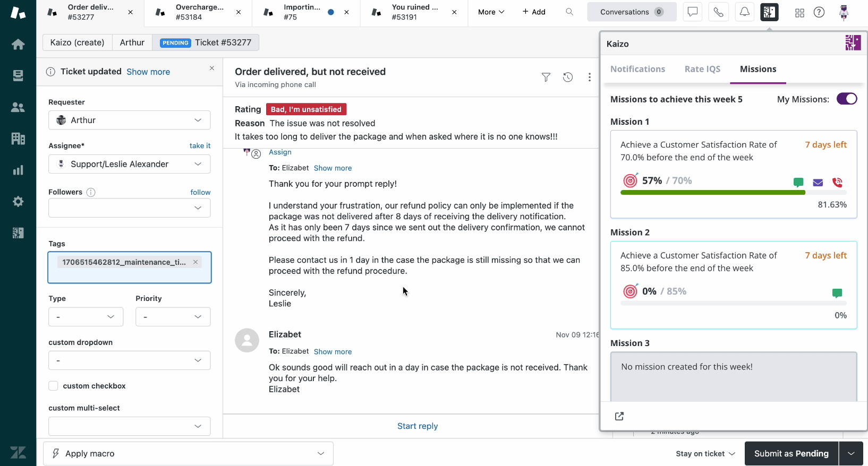
Task: Show ticket events history clock icon
Action: tap(568, 77)
